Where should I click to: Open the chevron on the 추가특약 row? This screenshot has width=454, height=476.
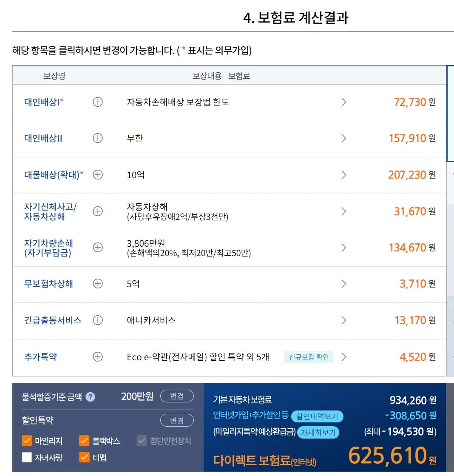[344, 357]
